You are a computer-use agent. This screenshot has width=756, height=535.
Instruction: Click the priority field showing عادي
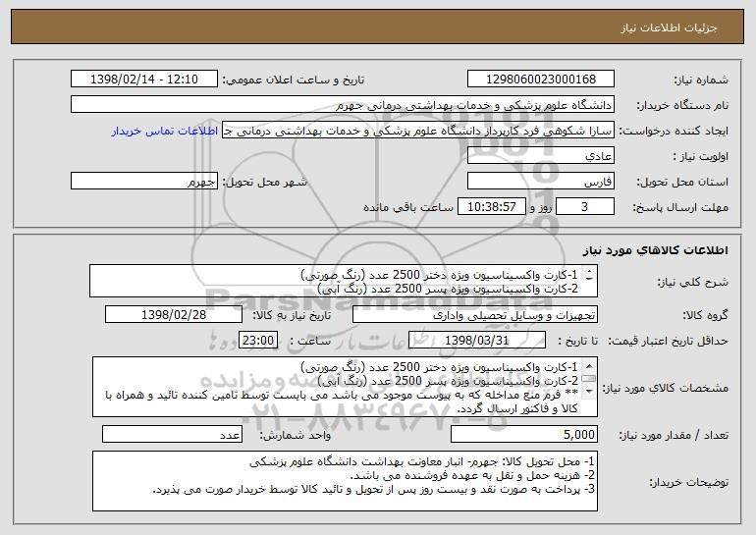(x=540, y=156)
